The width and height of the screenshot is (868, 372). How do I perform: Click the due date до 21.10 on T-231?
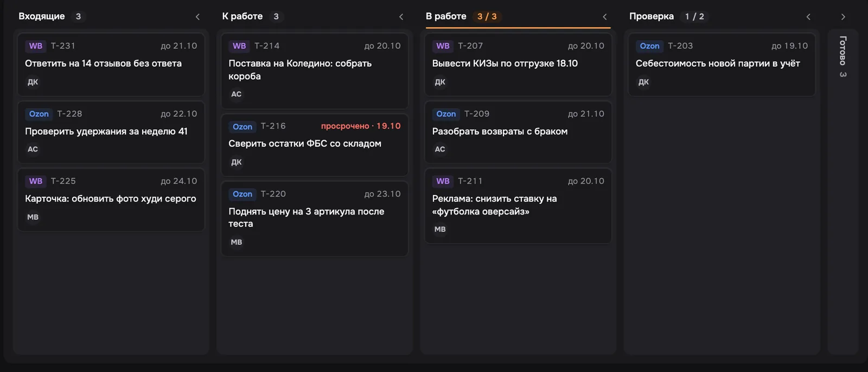pos(179,46)
